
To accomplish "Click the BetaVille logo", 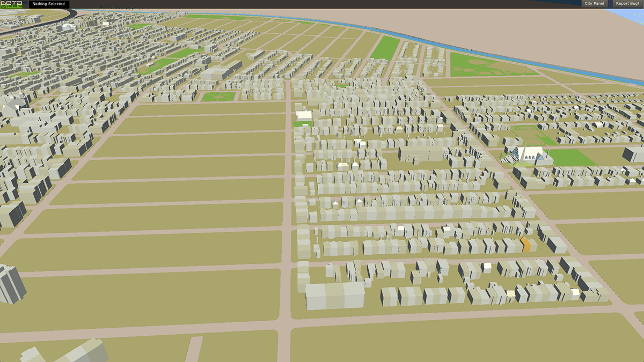I will 11,4.
